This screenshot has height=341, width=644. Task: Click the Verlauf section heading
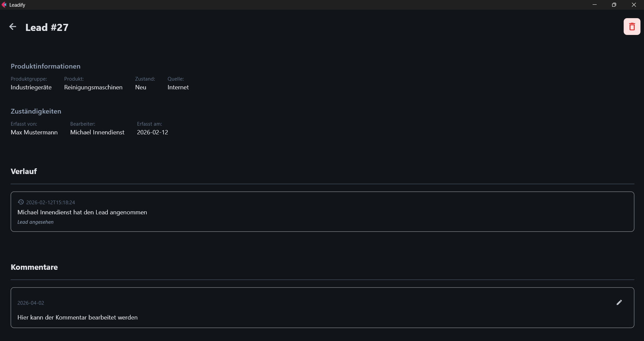(x=24, y=171)
